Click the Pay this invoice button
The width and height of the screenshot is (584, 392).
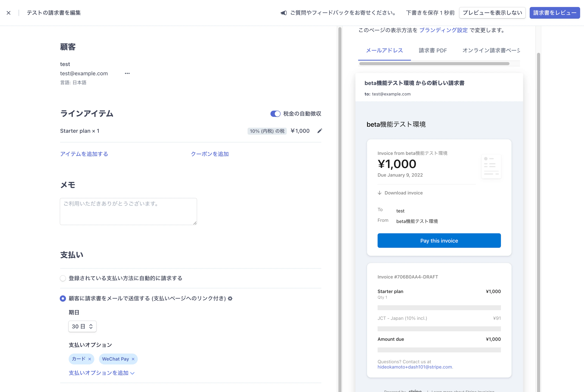coord(439,240)
